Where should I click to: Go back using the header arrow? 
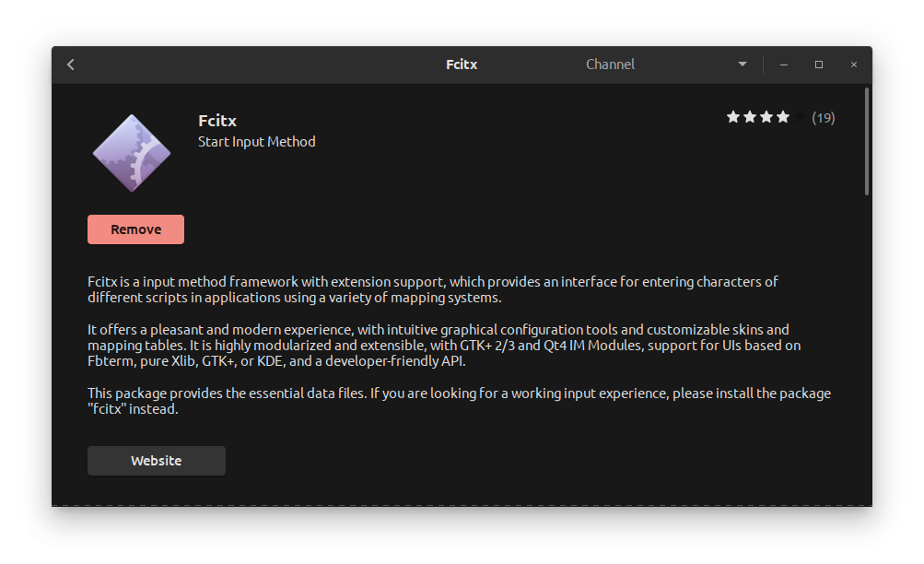[x=71, y=65]
